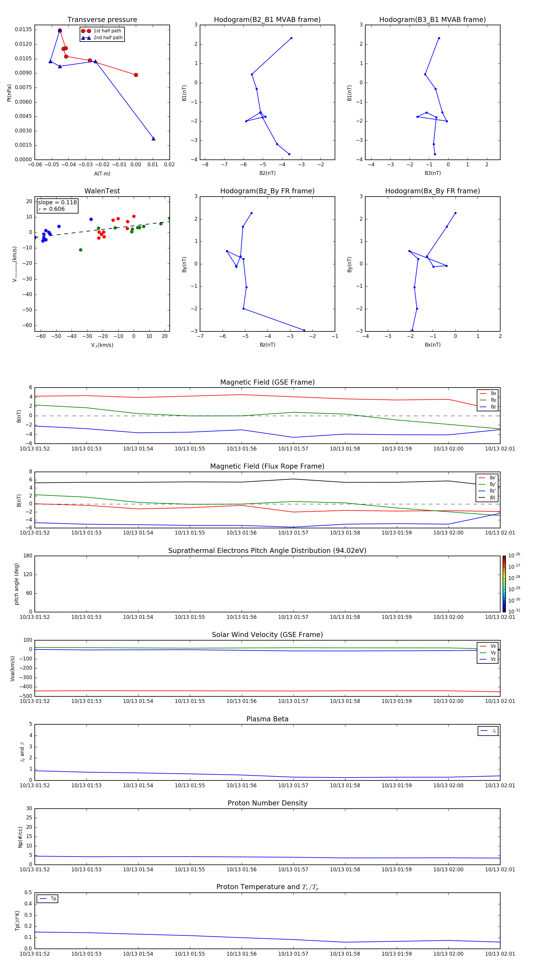Click the βp legend in Plasma Beta

[x=488, y=731]
